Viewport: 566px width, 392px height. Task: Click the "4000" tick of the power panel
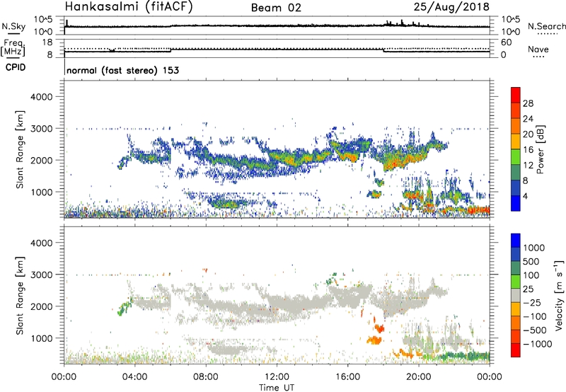click(x=42, y=97)
